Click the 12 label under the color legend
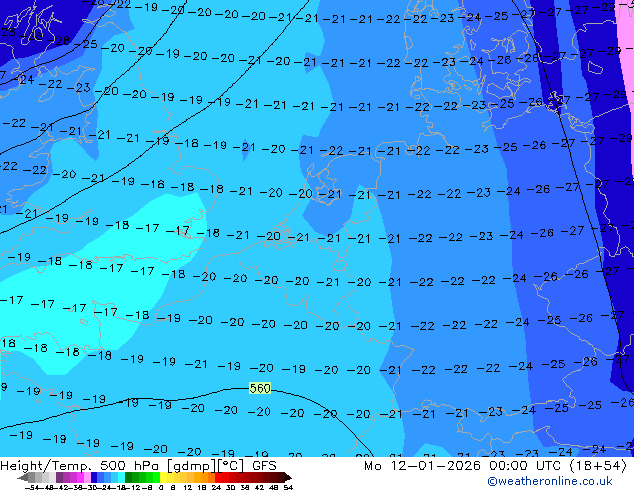This screenshot has height=490, width=634. (187, 487)
